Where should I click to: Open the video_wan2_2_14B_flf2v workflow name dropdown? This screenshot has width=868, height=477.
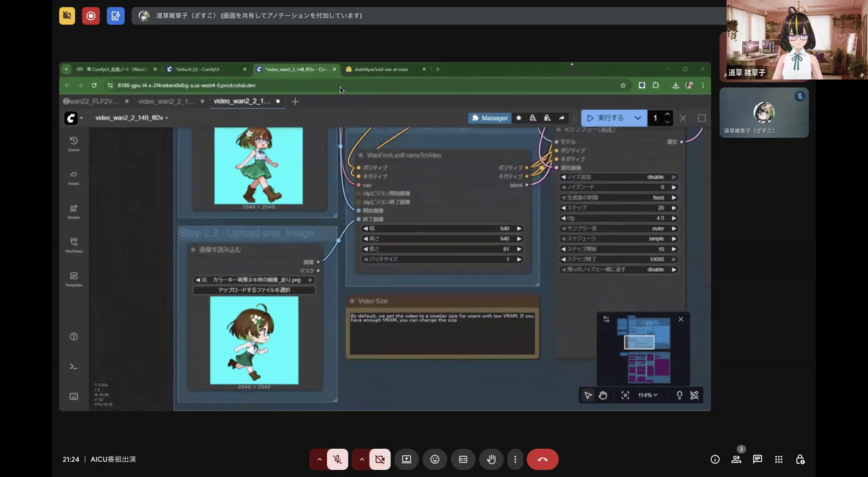132,118
